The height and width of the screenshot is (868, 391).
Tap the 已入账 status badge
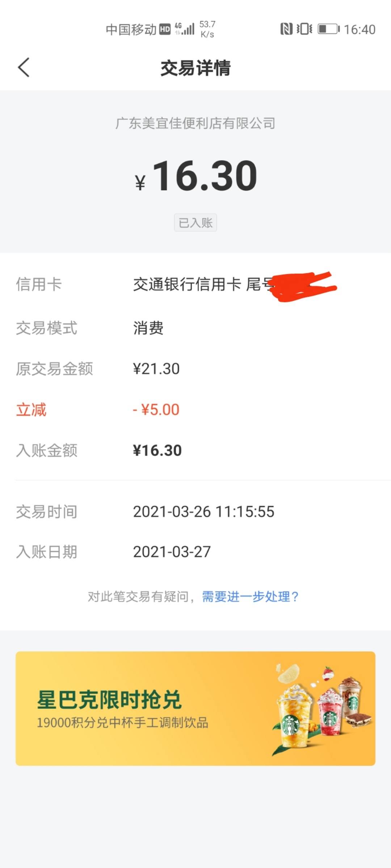[195, 222]
